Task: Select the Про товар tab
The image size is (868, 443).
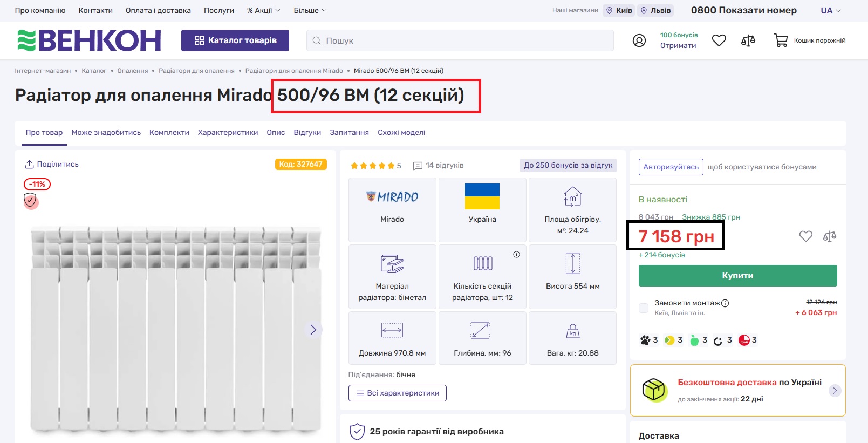Action: coord(44,132)
